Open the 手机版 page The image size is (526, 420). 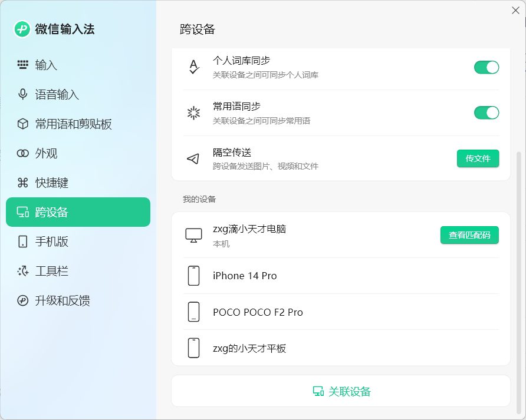click(78, 242)
